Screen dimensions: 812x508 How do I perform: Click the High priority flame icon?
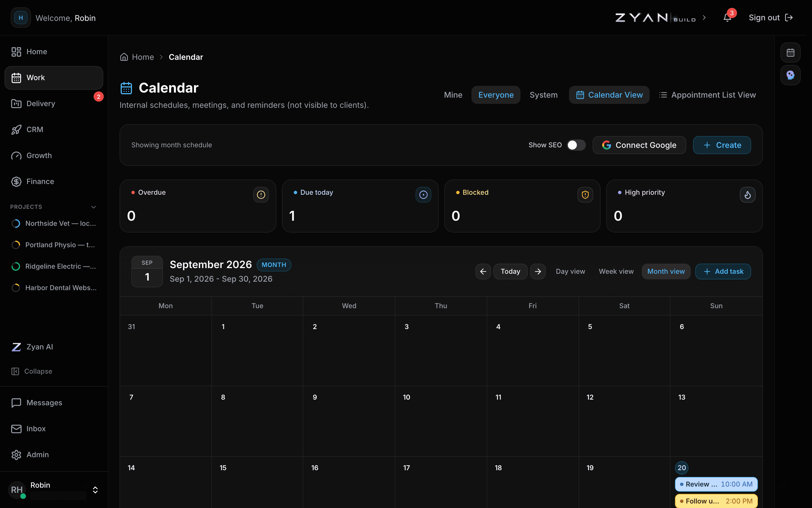748,194
